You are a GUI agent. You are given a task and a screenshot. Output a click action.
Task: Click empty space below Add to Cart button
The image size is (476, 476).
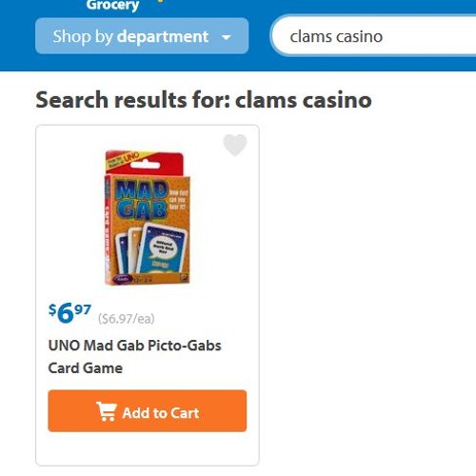click(x=148, y=448)
